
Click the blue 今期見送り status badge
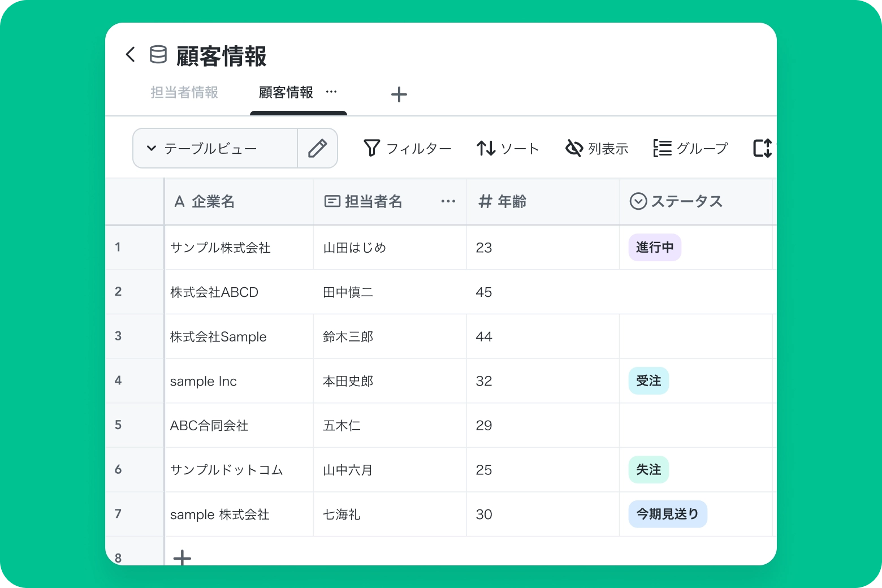pyautogui.click(x=667, y=514)
